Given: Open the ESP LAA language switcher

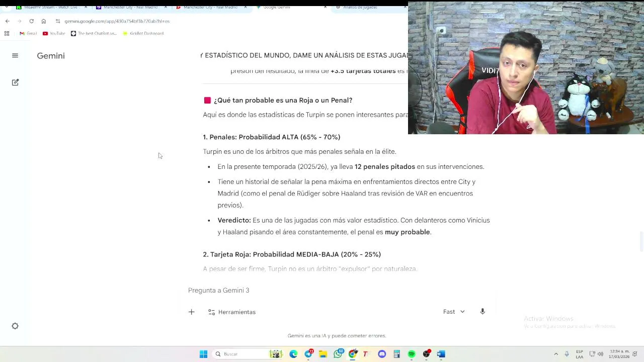Looking at the screenshot, I should pyautogui.click(x=580, y=354).
